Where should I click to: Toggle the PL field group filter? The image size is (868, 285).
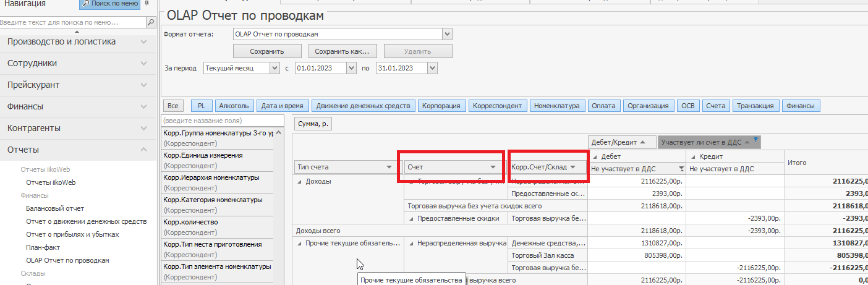pos(201,106)
